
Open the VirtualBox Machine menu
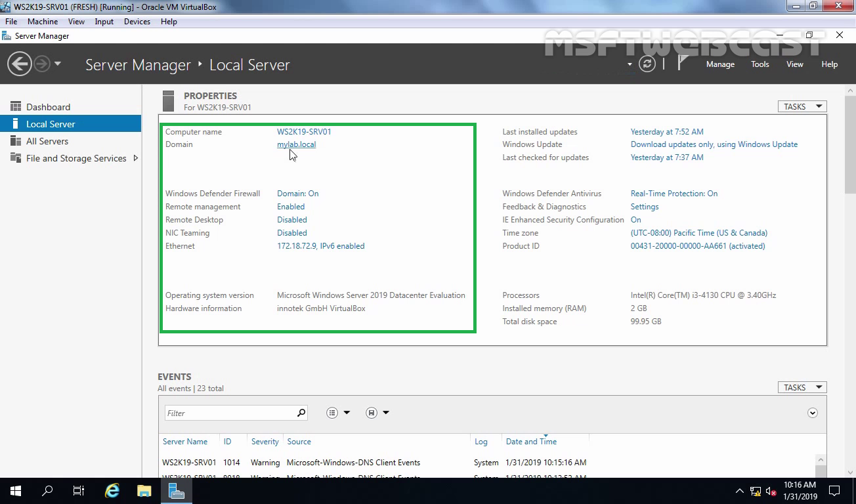43,22
